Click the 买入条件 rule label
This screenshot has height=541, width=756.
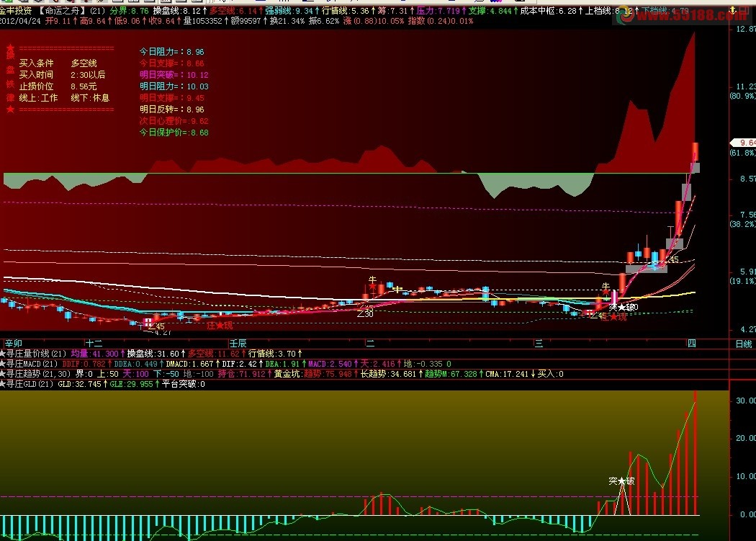36,63
